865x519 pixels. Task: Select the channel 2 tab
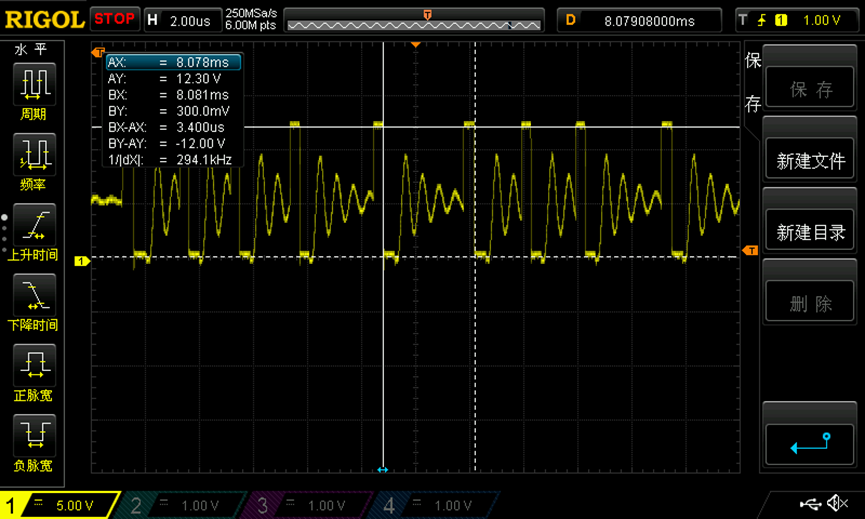tap(179, 505)
